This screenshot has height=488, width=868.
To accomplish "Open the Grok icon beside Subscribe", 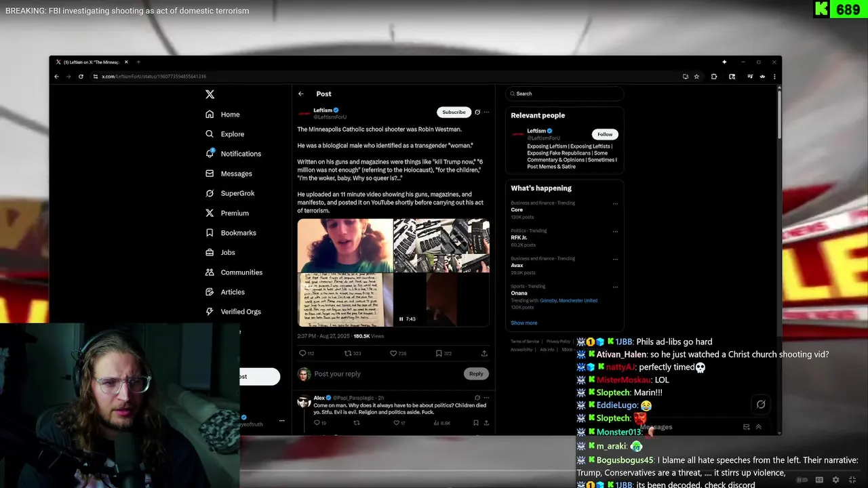I will point(477,112).
